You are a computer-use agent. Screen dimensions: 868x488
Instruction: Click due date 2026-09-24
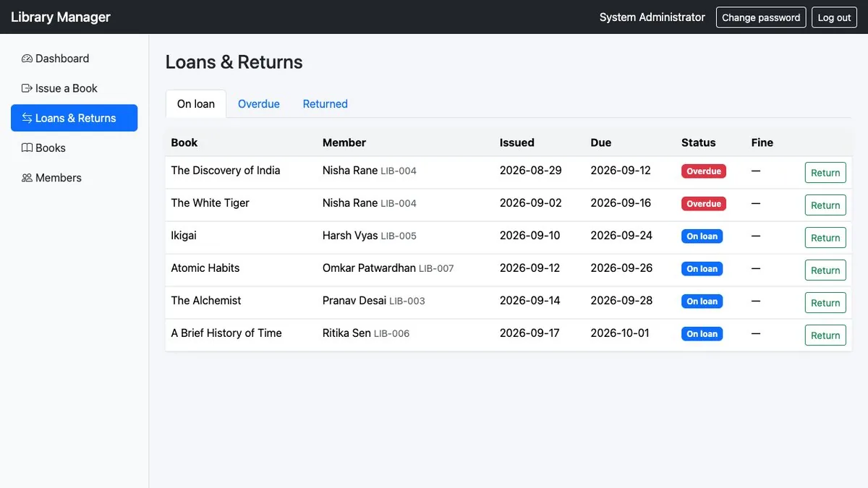coord(621,236)
